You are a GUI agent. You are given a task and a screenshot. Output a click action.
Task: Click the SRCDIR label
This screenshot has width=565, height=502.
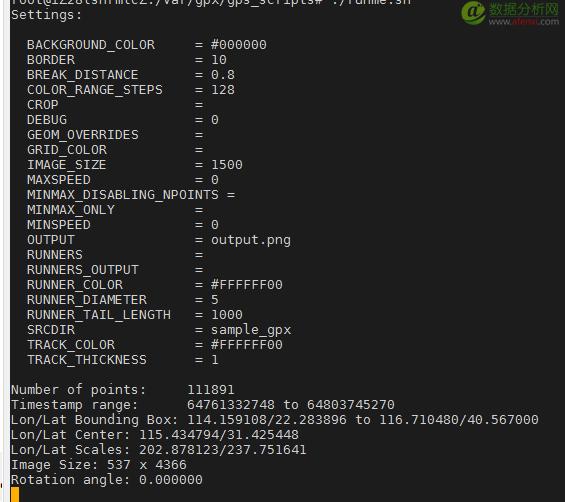(x=51, y=330)
